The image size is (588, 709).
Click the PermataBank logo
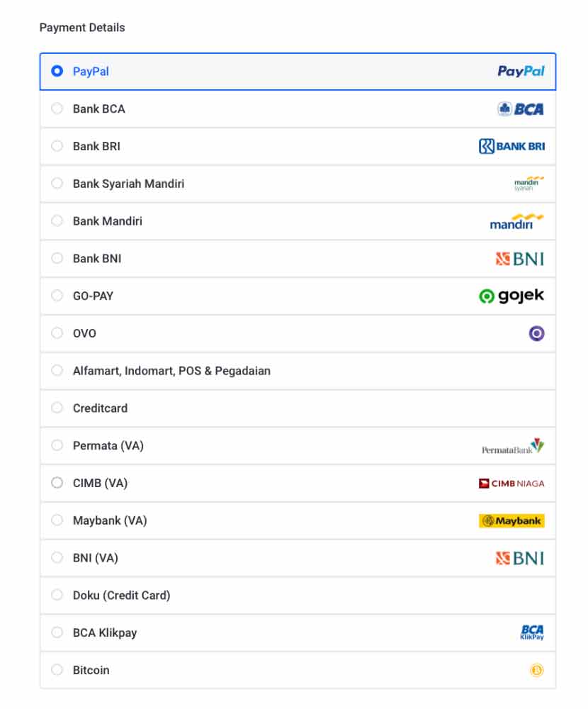click(513, 447)
